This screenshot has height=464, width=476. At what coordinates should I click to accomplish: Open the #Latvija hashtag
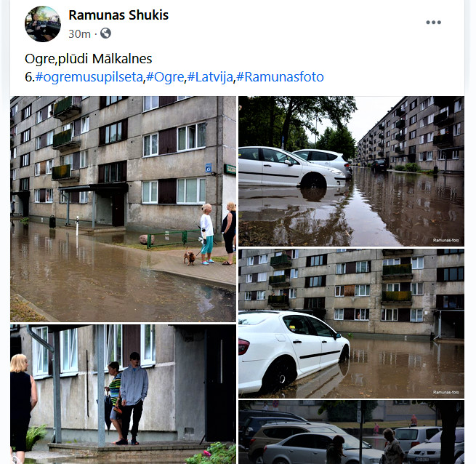point(210,76)
